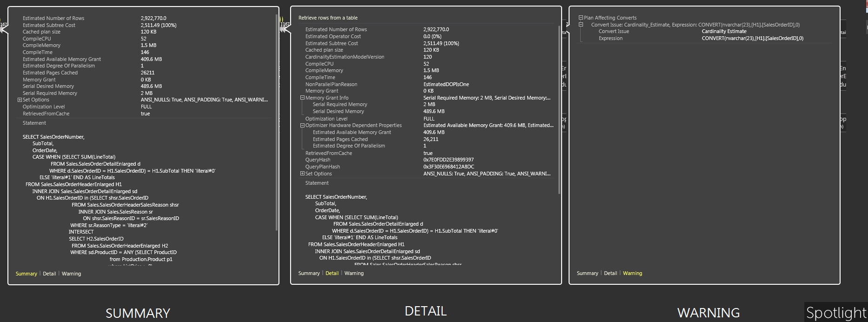This screenshot has width=868, height=322.
Task: Switch left panel to the Detail tab
Action: 49,274
